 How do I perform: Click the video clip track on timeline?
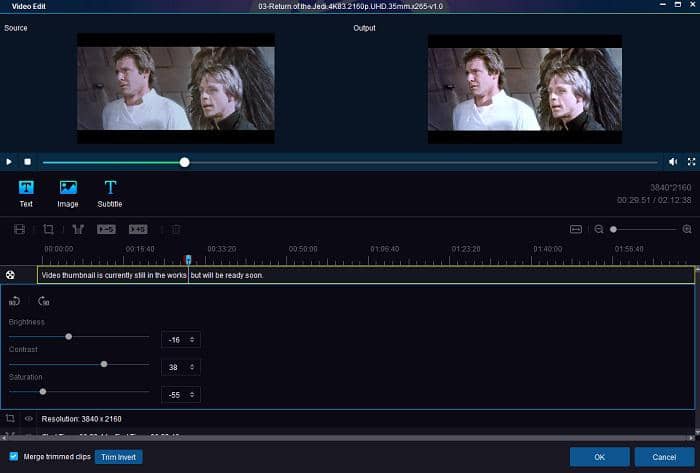[366, 275]
